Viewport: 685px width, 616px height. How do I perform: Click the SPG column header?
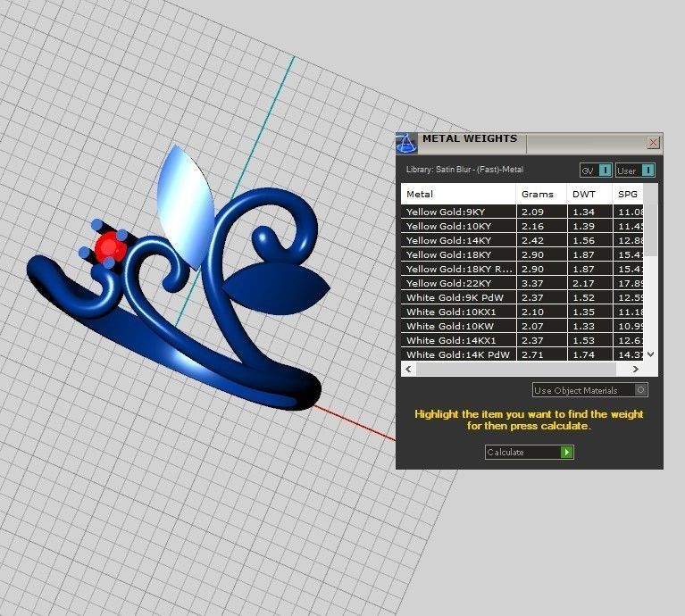click(628, 195)
